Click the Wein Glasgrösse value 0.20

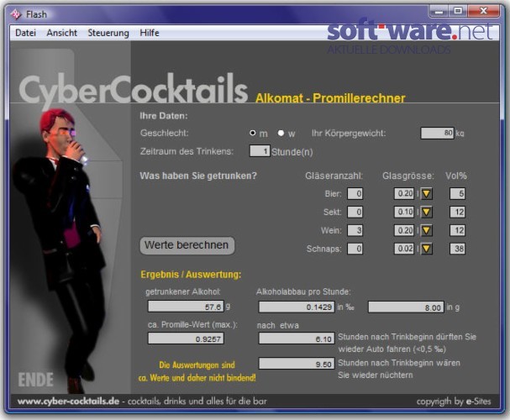click(x=404, y=230)
